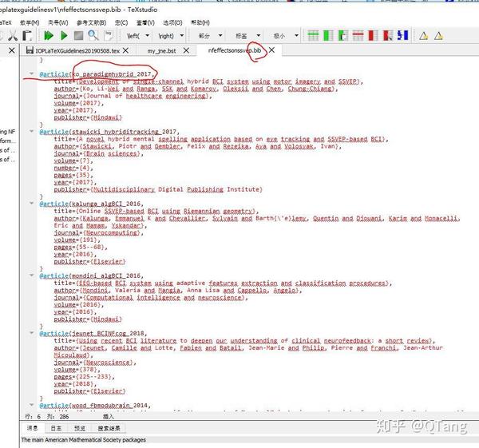
Task: Click the add table row icon
Action: 313,36
